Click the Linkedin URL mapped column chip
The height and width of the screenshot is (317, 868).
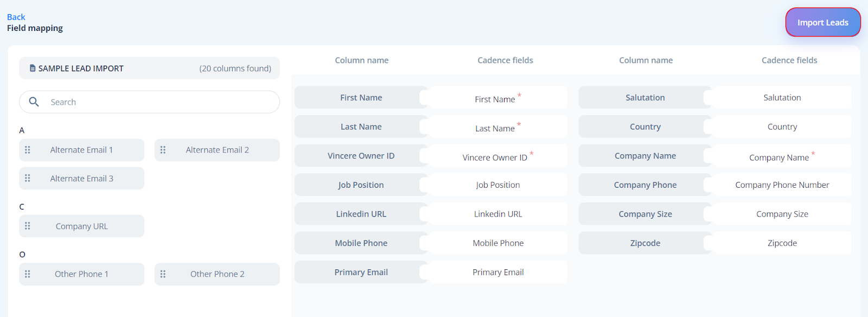click(361, 214)
